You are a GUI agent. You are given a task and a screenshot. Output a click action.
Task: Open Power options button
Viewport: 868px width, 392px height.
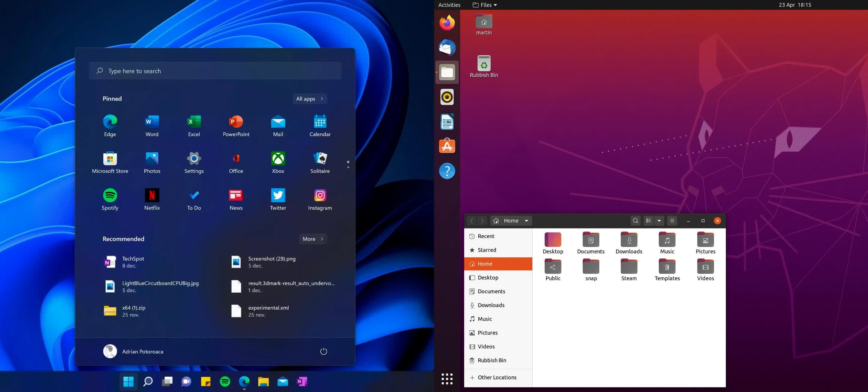(x=323, y=351)
